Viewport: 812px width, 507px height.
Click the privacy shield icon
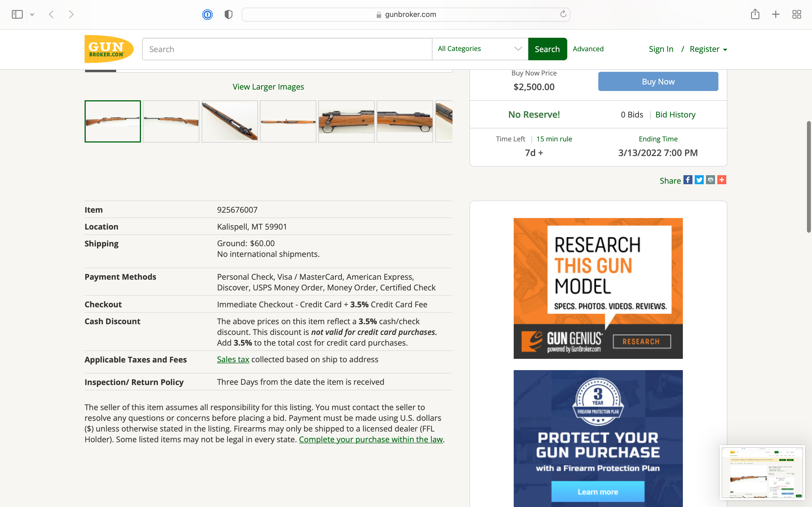(228, 14)
